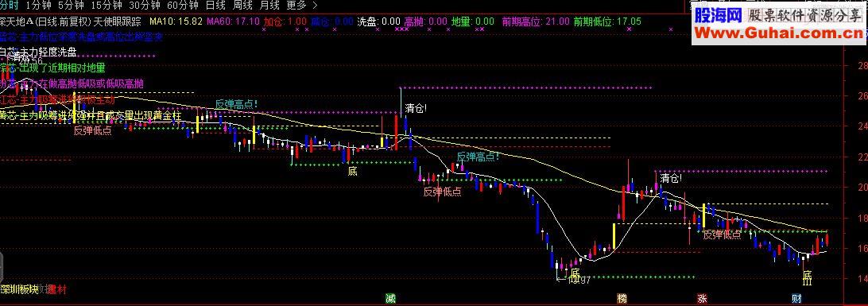Click the 股海网 logo in the corner

[x=718, y=15]
